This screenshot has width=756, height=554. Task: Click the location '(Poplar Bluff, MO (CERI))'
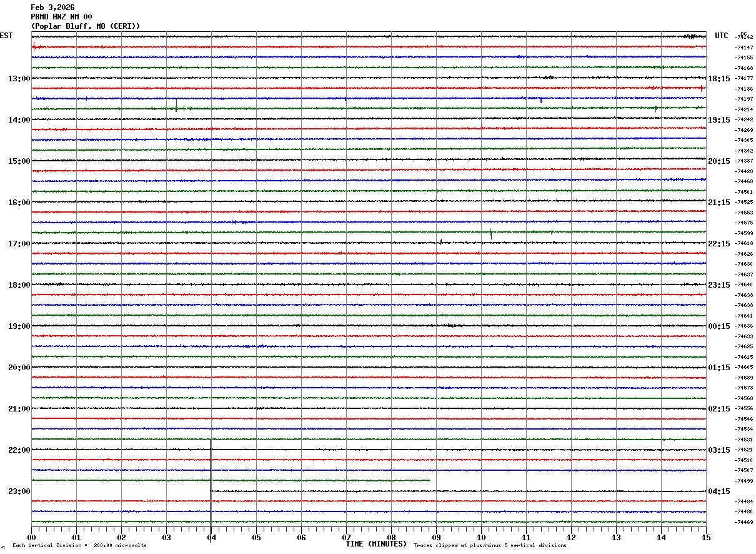pyautogui.click(x=86, y=26)
